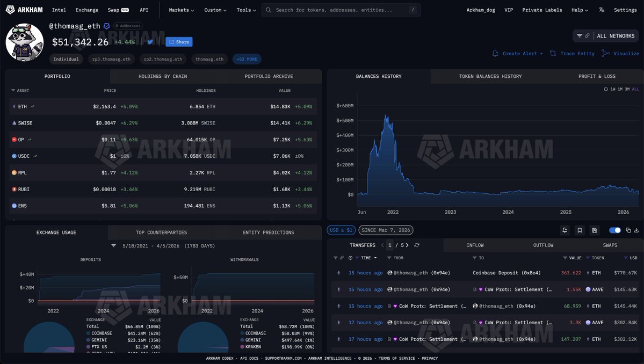The width and height of the screenshot is (644, 364).
Task: Click the Arkham logo in the header
Action: tap(24, 10)
